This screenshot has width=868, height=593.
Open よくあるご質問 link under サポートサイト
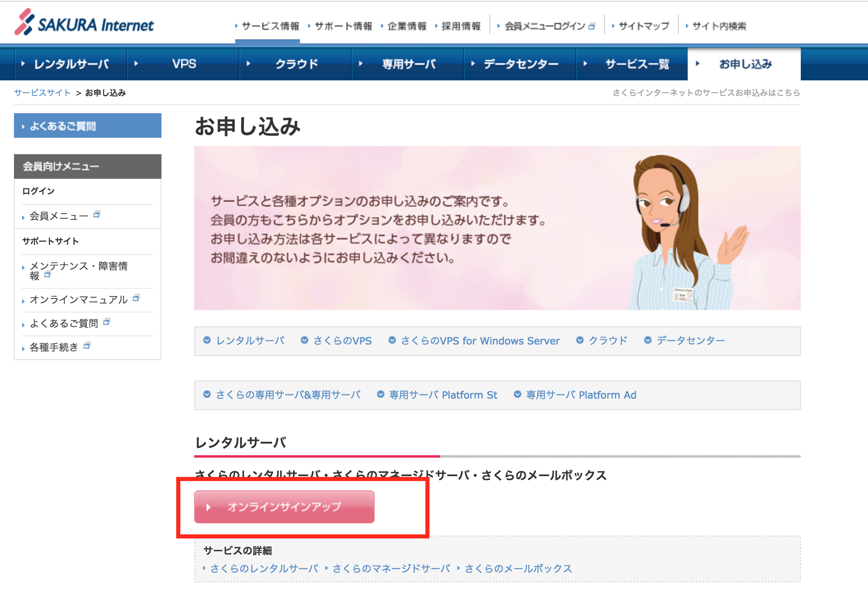click(x=64, y=323)
